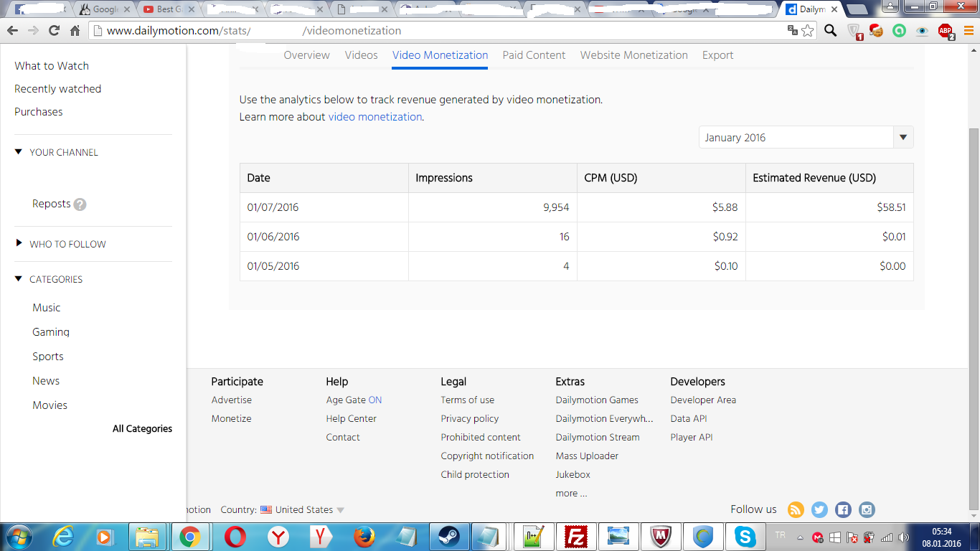Image resolution: width=980 pixels, height=551 pixels.
Task: Open Skype from the taskbar
Action: coord(745,537)
